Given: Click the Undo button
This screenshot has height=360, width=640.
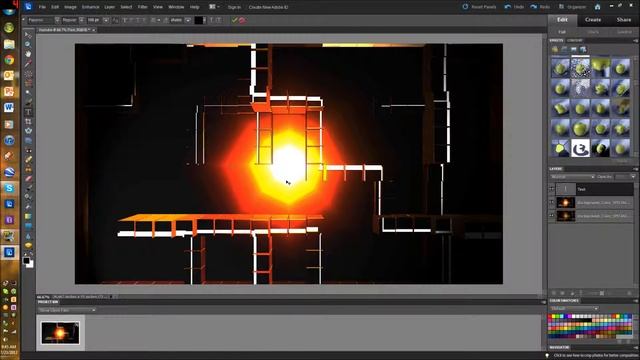Looking at the screenshot, I should tap(514, 7).
